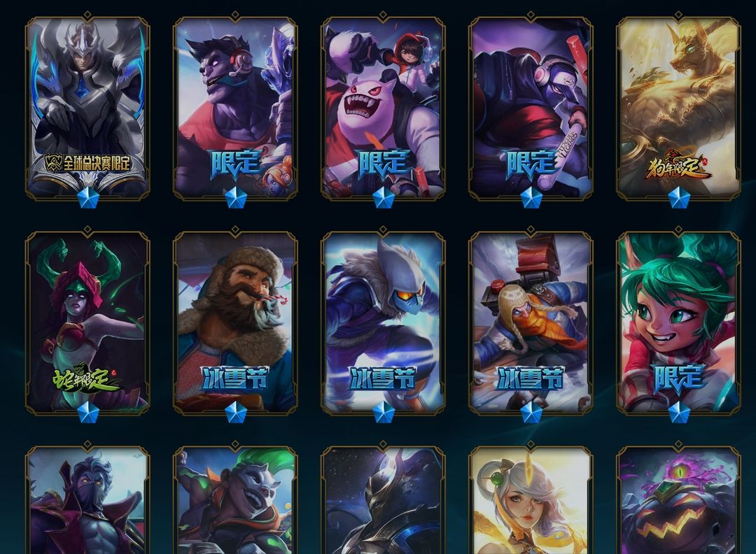This screenshot has height=554, width=756.
Task: Click the blue gem beneath the hooded ninja 冰雪节 card
Action: point(384,412)
